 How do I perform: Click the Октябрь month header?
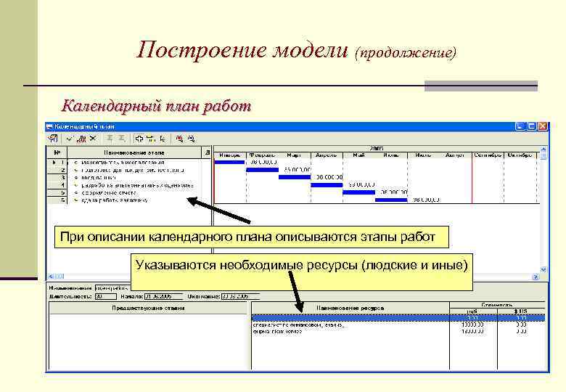pos(520,155)
